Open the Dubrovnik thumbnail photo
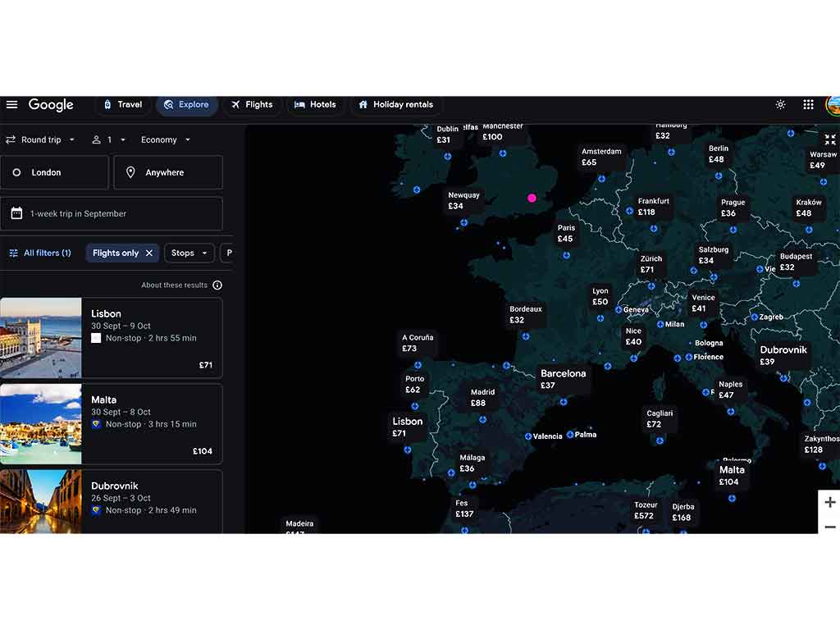 (41, 501)
